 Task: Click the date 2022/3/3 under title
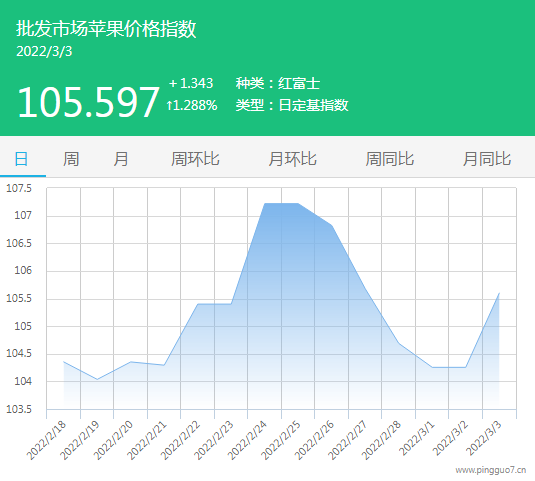click(44, 52)
